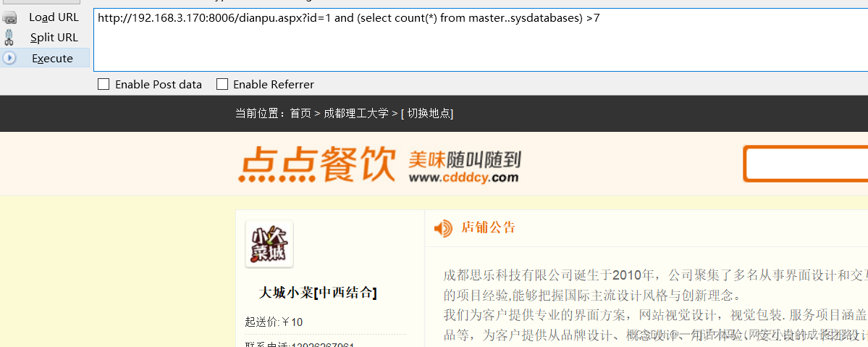This screenshot has width=868, height=347.
Task: Click the Split URL scissors icon
Action: point(8,38)
